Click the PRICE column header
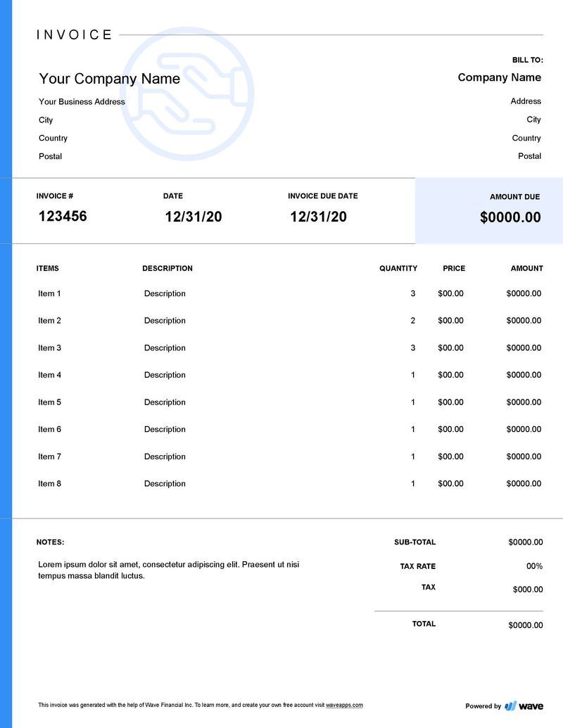This screenshot has height=728, width=563. point(454,269)
